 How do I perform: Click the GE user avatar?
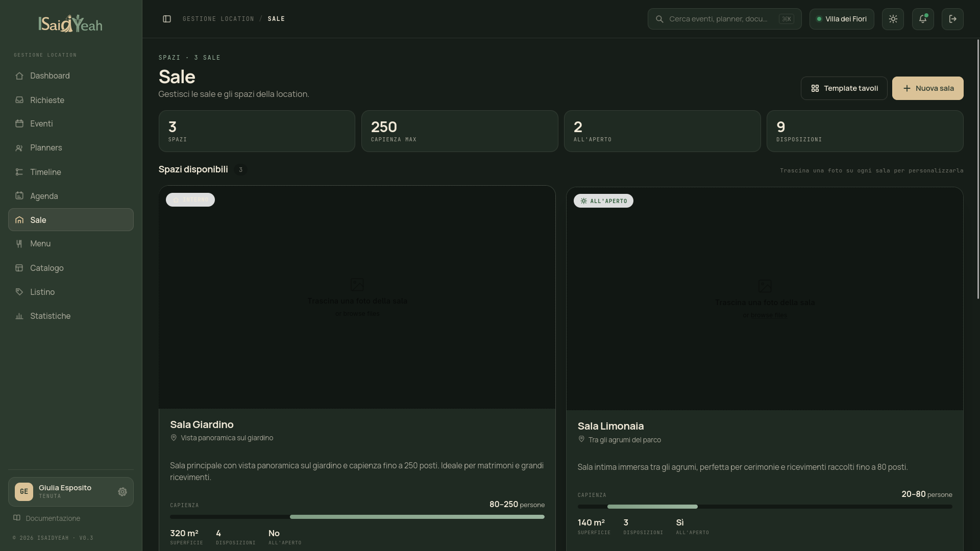[x=24, y=492]
